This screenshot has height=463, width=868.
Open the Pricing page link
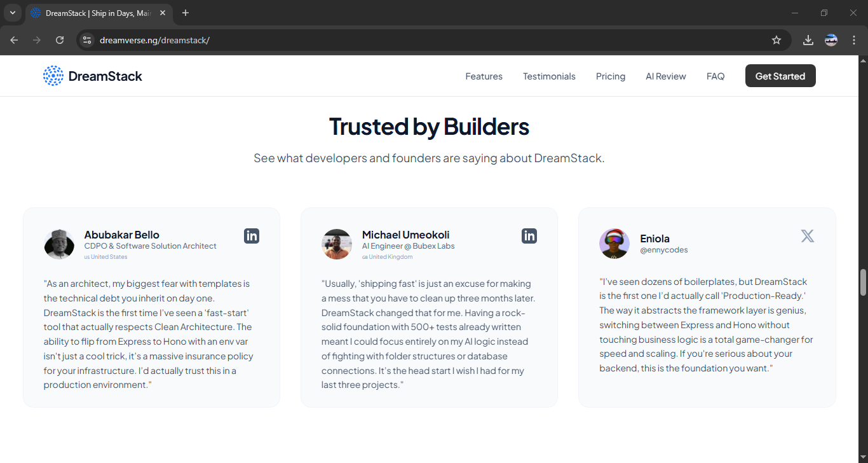(610, 76)
